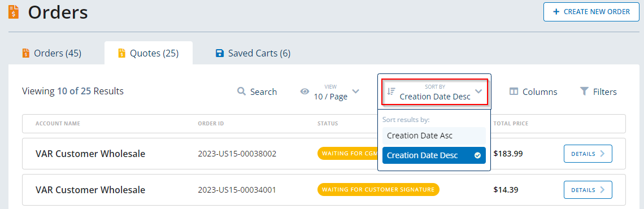This screenshot has width=644, height=209.
Task: Click the Create New Order button
Action: click(591, 12)
